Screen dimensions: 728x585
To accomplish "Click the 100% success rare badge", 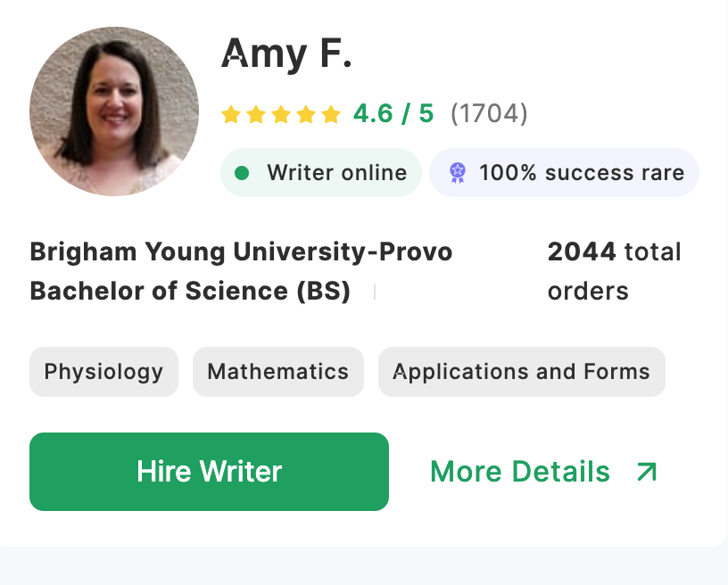I will [564, 173].
